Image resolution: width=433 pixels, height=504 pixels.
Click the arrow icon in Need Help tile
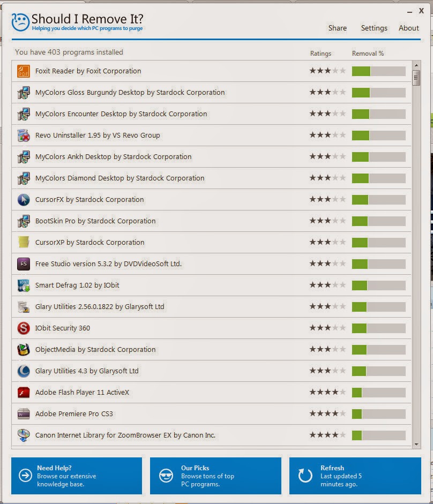coord(25,476)
